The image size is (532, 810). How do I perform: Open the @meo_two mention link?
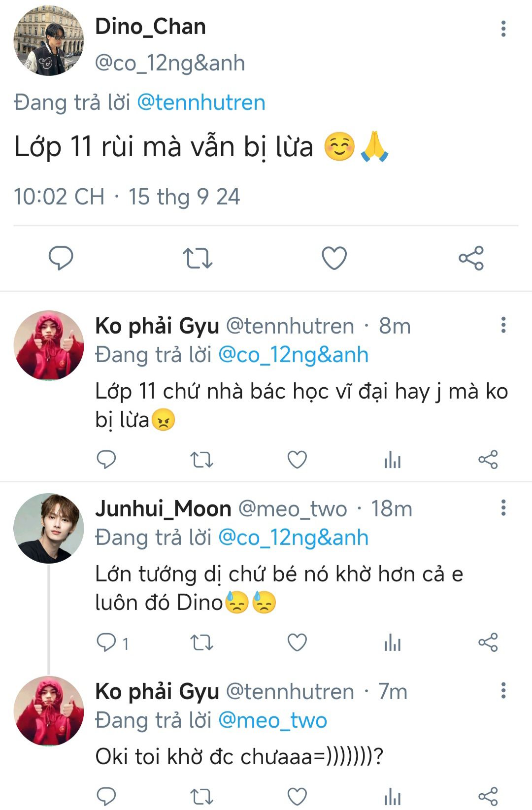pos(272,720)
